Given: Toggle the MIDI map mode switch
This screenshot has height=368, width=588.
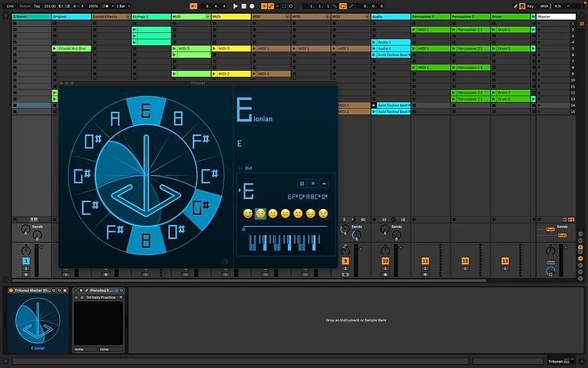Looking at the screenshot, I should pos(543,6).
